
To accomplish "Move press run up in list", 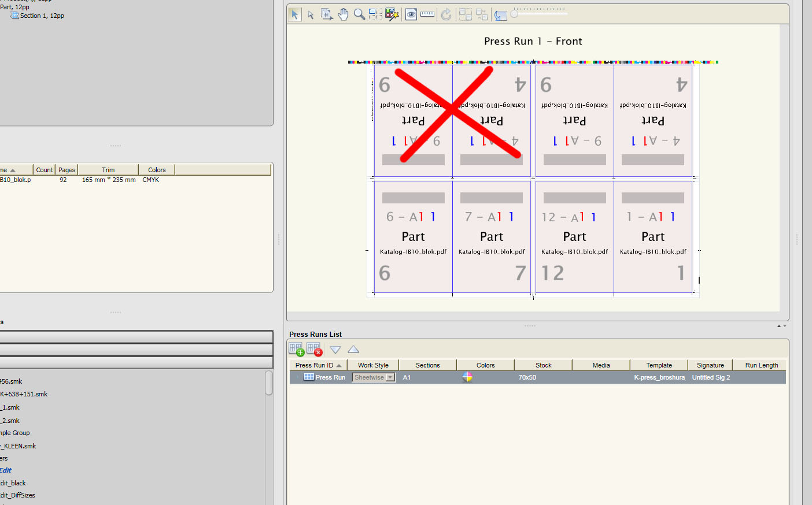I will (x=353, y=350).
